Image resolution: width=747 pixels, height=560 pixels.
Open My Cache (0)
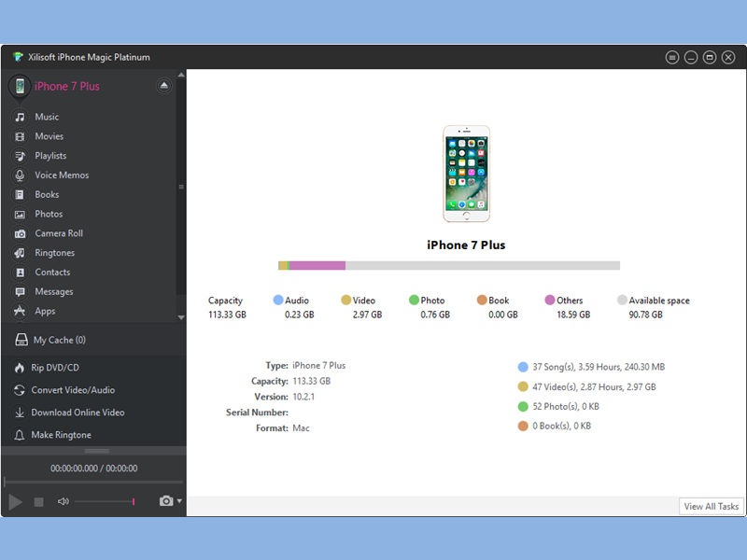60,340
